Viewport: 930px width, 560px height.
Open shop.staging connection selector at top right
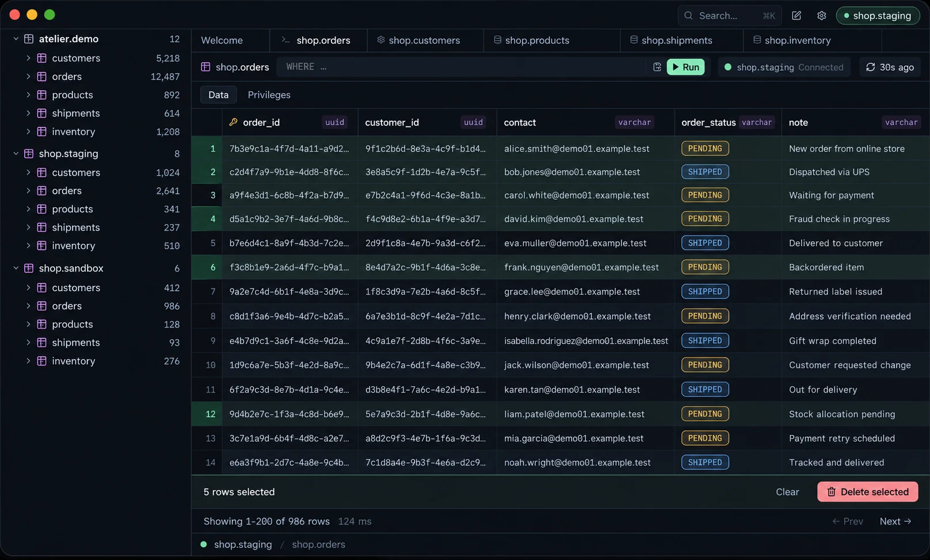tap(878, 16)
